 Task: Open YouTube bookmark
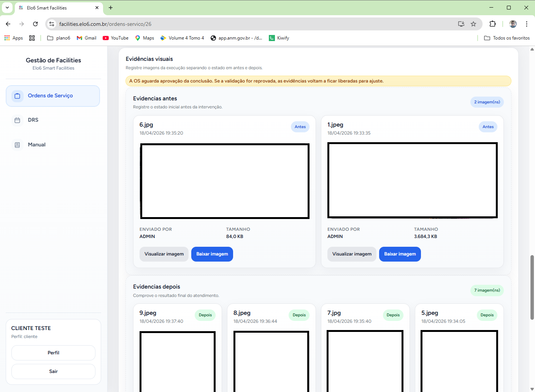tap(116, 38)
